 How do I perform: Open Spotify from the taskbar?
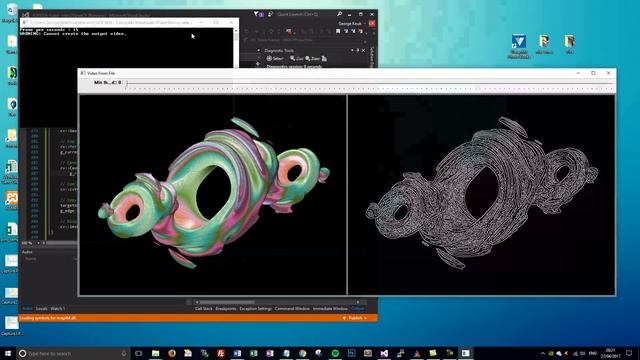[x=335, y=353]
